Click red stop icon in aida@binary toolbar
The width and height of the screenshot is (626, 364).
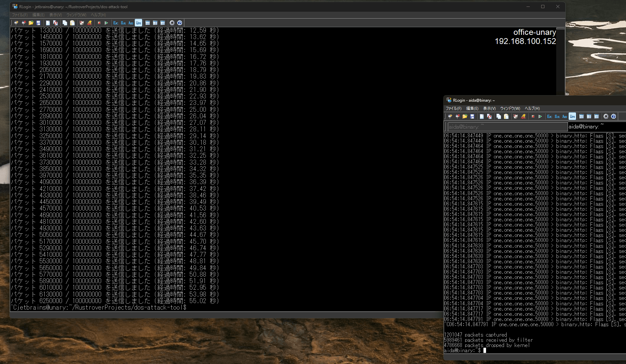(533, 116)
